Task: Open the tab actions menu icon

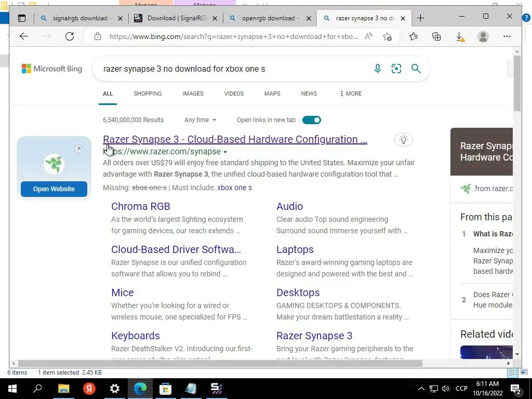Action: point(22,18)
